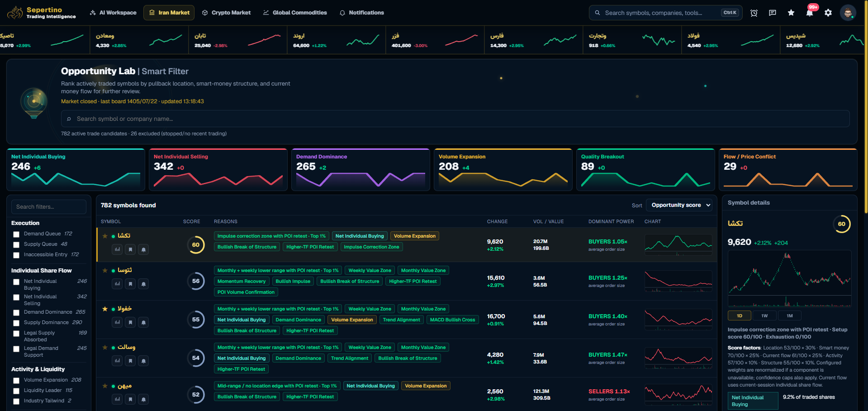Check the Supply Queue filter
The image size is (868, 411).
16,245
